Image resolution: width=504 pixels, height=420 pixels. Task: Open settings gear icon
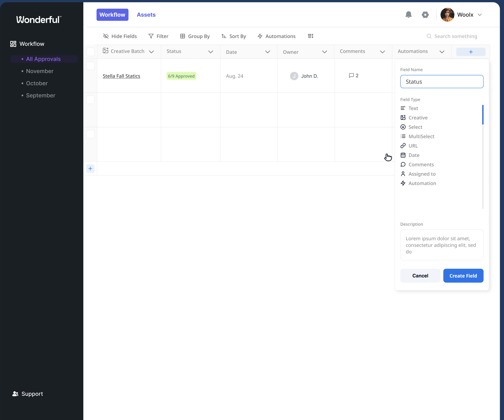(425, 15)
